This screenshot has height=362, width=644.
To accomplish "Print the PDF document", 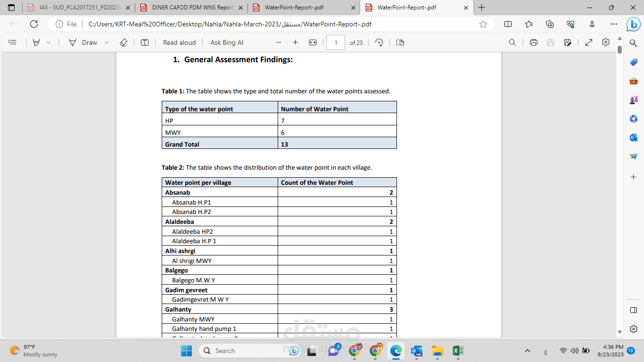I will point(534,42).
